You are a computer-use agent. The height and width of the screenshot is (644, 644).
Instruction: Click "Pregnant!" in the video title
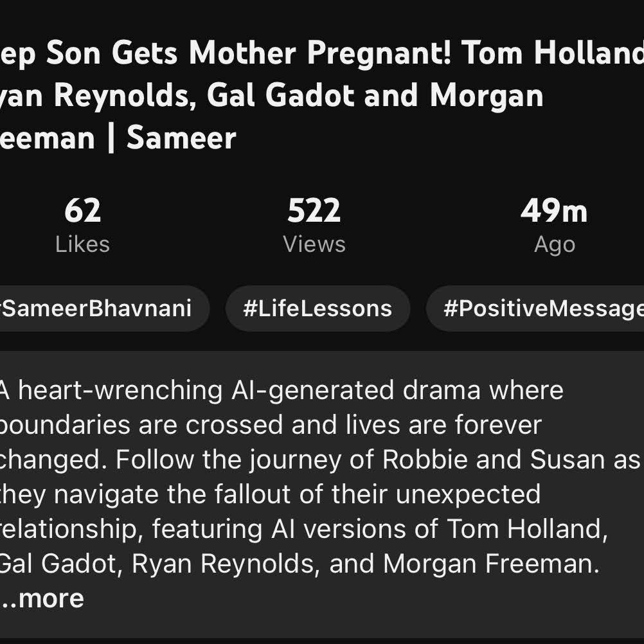pos(380,54)
